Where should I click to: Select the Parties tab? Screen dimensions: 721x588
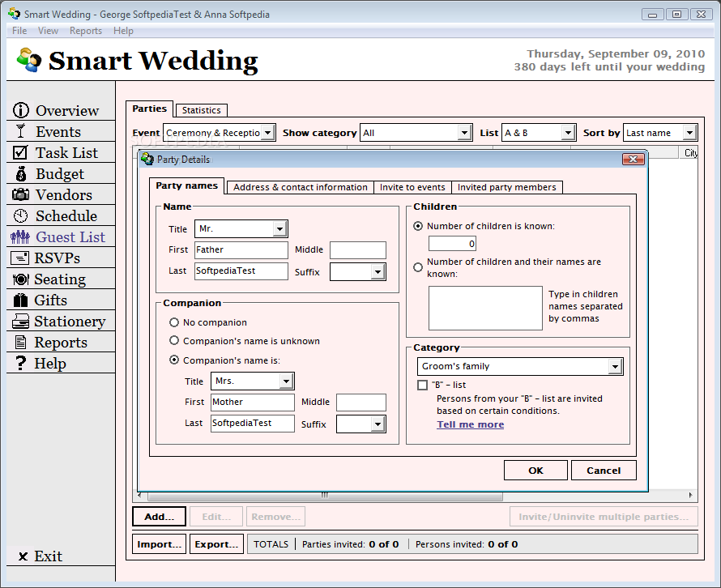[x=149, y=109]
